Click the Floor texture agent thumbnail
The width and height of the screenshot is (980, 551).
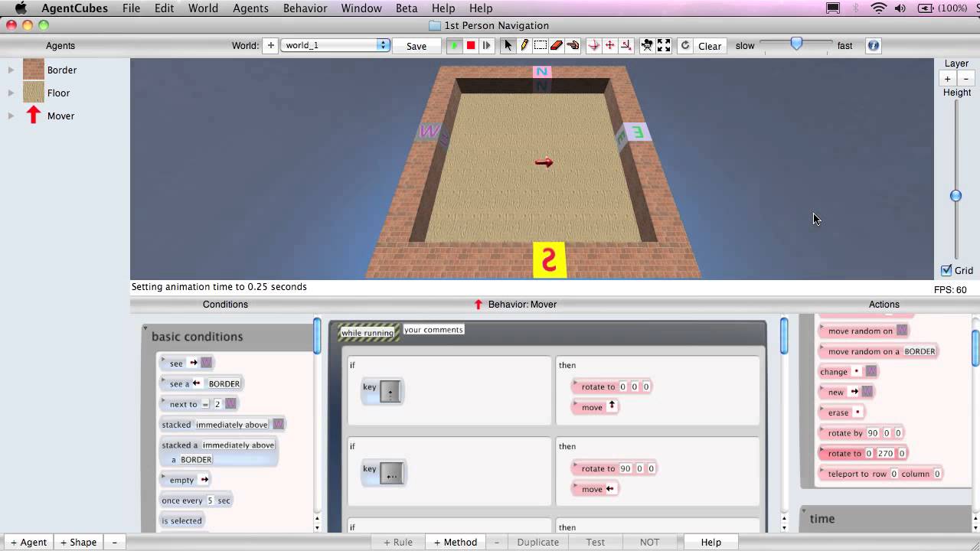click(34, 93)
